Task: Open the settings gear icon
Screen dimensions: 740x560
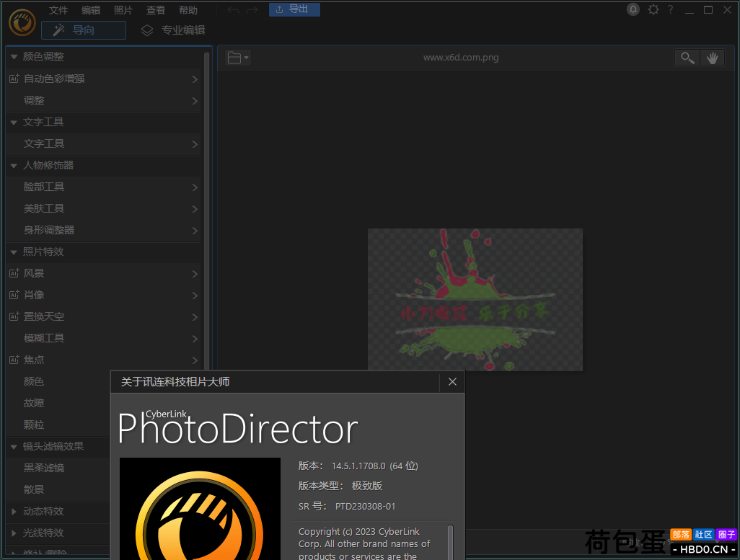Action: pyautogui.click(x=653, y=9)
